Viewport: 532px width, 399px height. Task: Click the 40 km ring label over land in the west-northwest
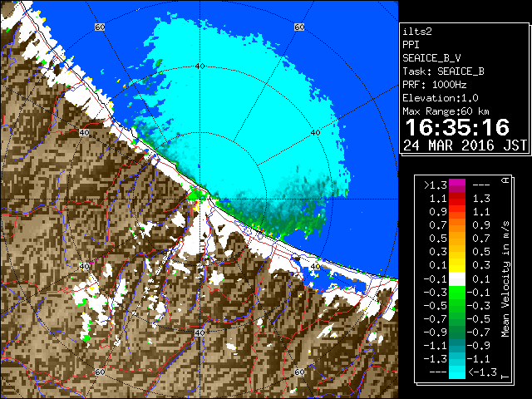click(x=84, y=133)
